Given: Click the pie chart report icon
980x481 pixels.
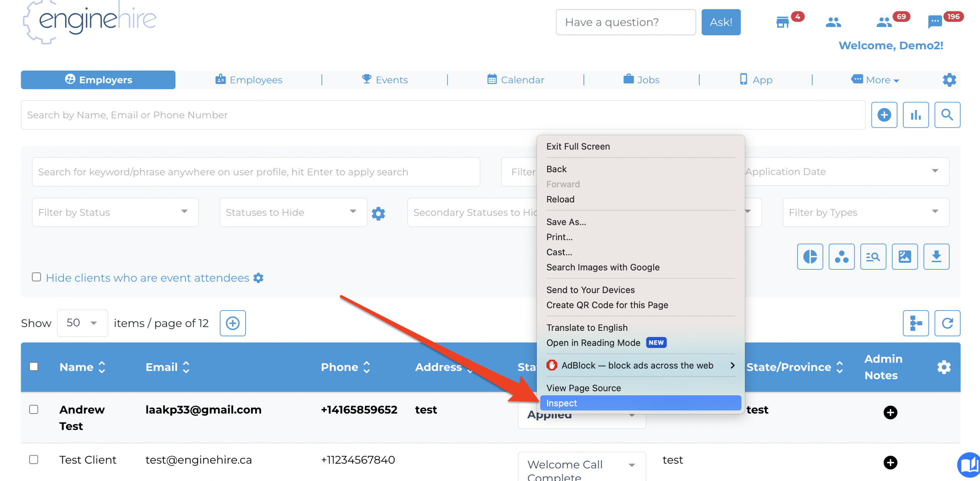Looking at the screenshot, I should tap(809, 256).
